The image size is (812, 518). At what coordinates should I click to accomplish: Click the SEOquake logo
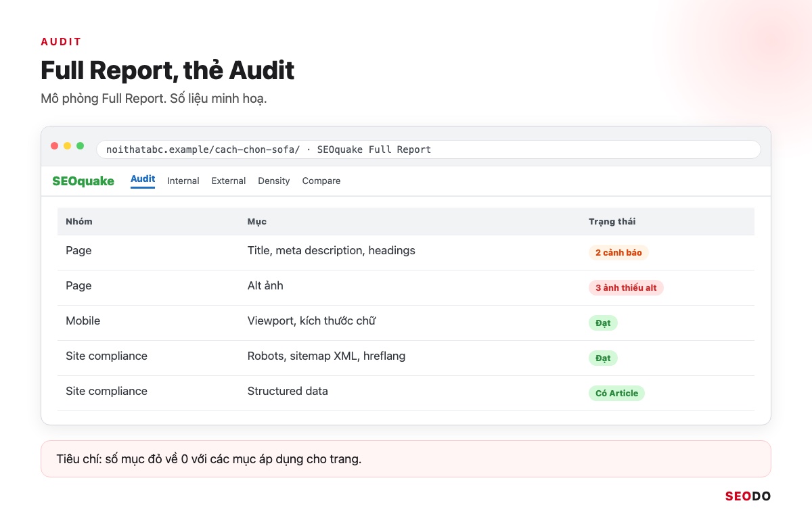(83, 181)
